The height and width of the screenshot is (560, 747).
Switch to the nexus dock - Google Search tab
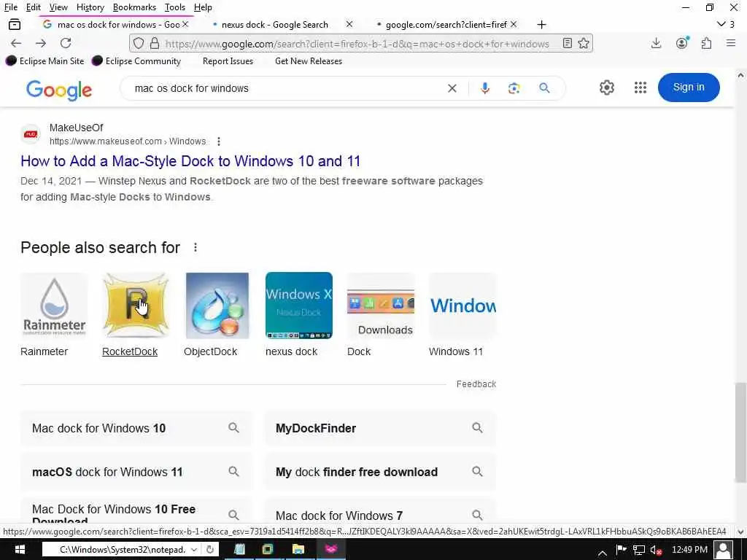275,25
